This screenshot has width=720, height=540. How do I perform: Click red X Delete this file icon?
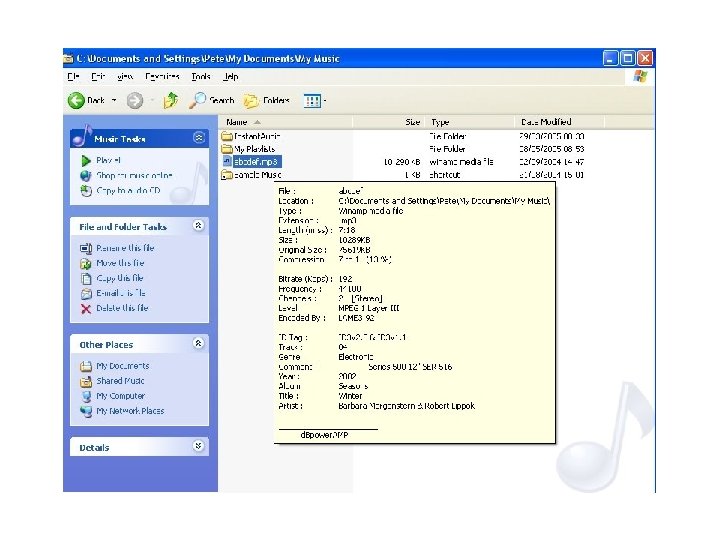point(86,309)
